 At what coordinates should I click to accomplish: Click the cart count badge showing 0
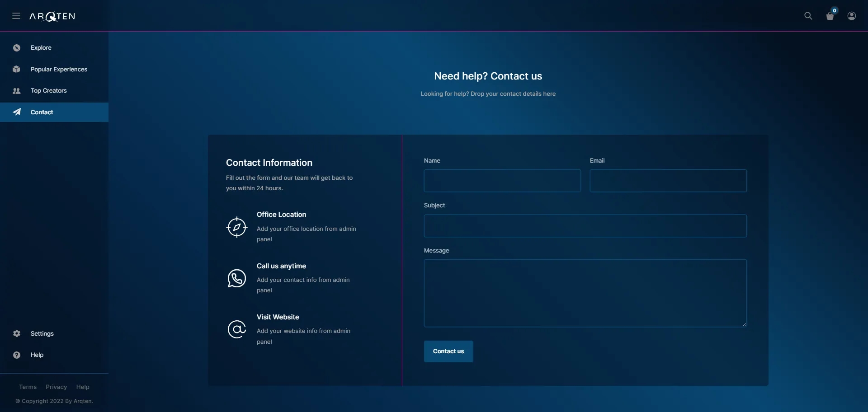pos(835,10)
